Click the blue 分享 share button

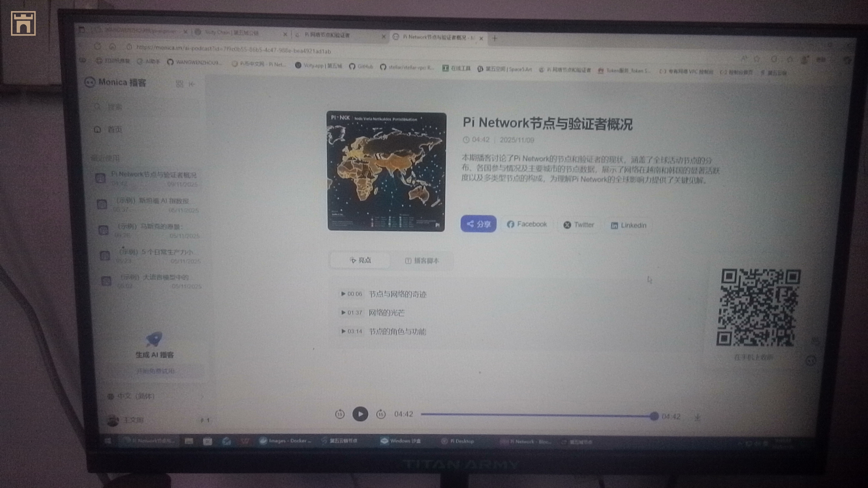(x=478, y=224)
